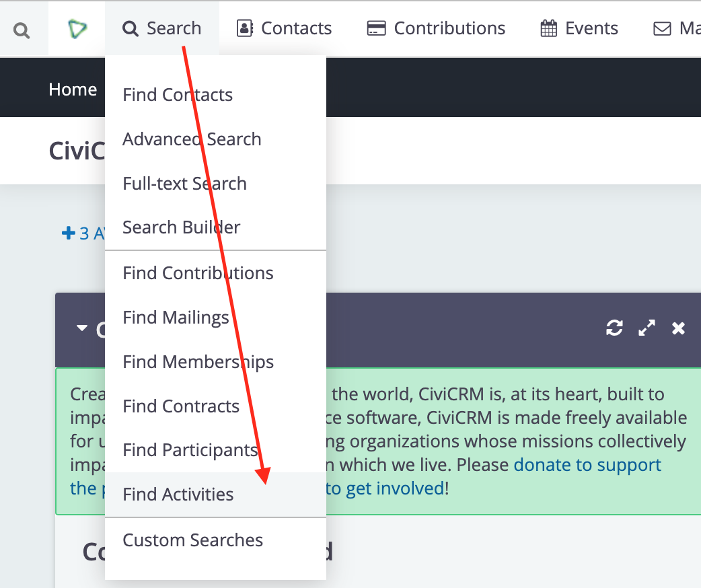Click the quick search magnifier icon
Viewport: 701px width, 588px height.
[x=22, y=30]
